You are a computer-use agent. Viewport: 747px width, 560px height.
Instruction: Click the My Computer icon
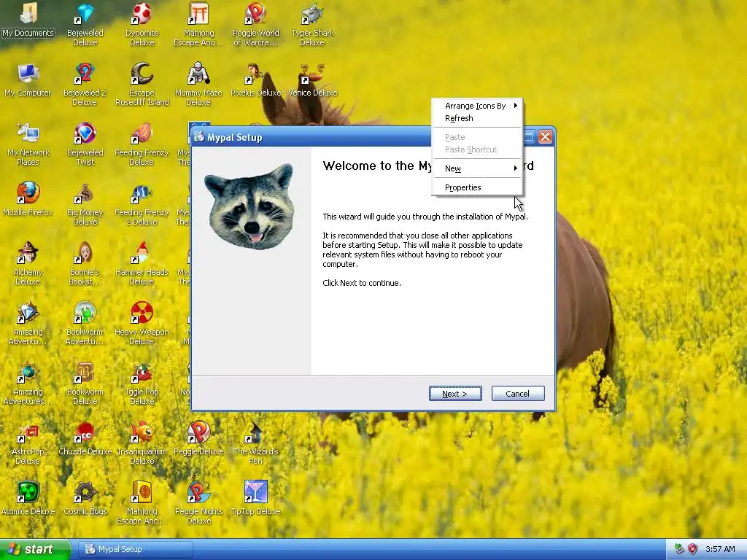[x=28, y=80]
